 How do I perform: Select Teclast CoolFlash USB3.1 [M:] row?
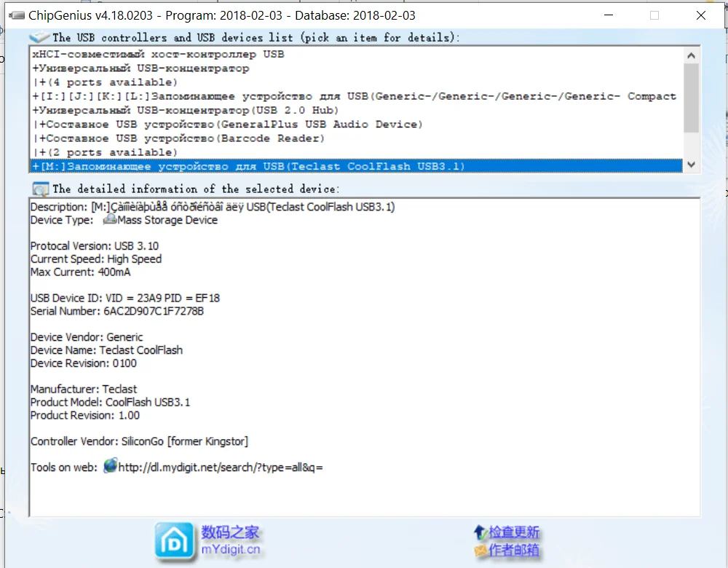[x=357, y=166]
